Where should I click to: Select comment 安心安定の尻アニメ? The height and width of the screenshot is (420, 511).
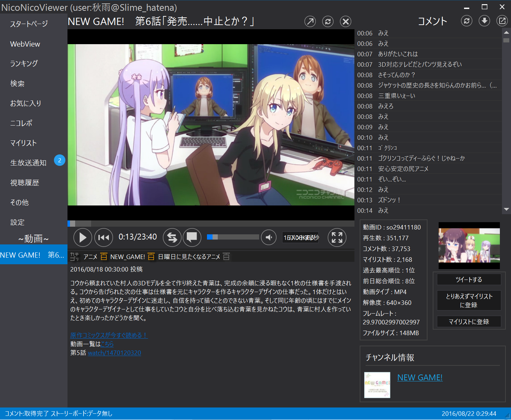click(x=429, y=169)
